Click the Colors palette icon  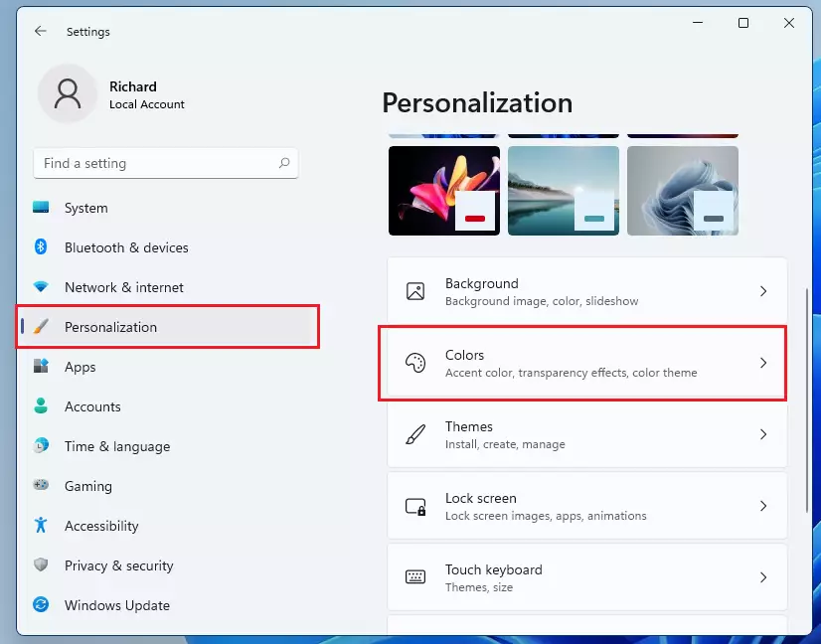click(415, 363)
